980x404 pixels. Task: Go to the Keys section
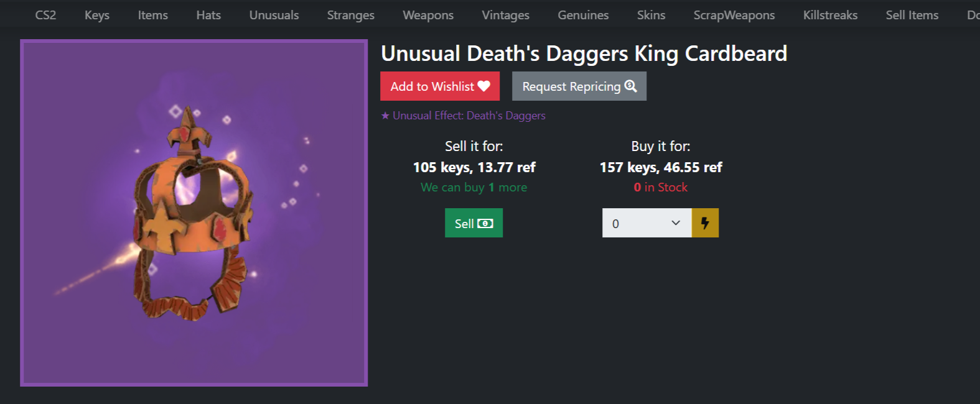click(97, 15)
